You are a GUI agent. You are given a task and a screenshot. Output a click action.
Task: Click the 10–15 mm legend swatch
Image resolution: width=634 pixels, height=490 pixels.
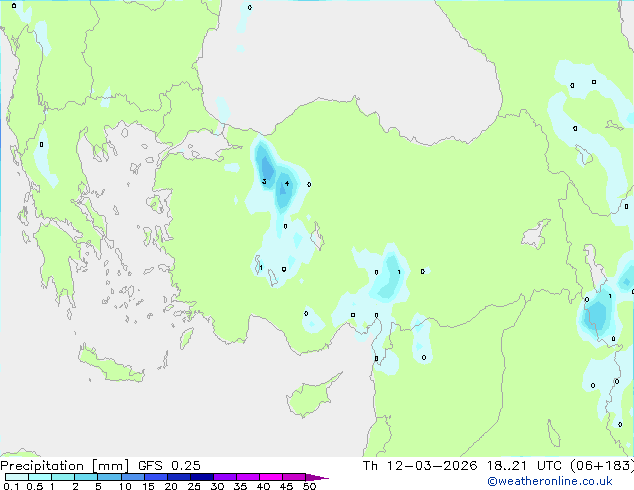click(x=132, y=477)
